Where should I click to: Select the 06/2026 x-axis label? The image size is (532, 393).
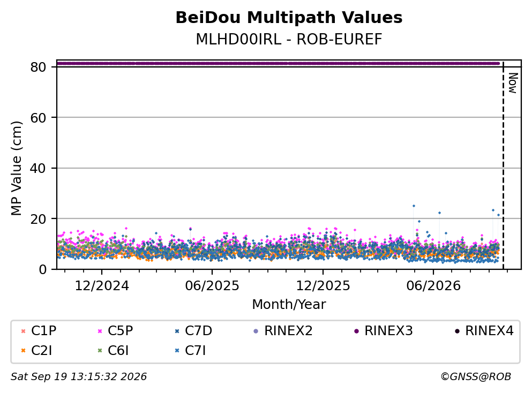pos(433,286)
